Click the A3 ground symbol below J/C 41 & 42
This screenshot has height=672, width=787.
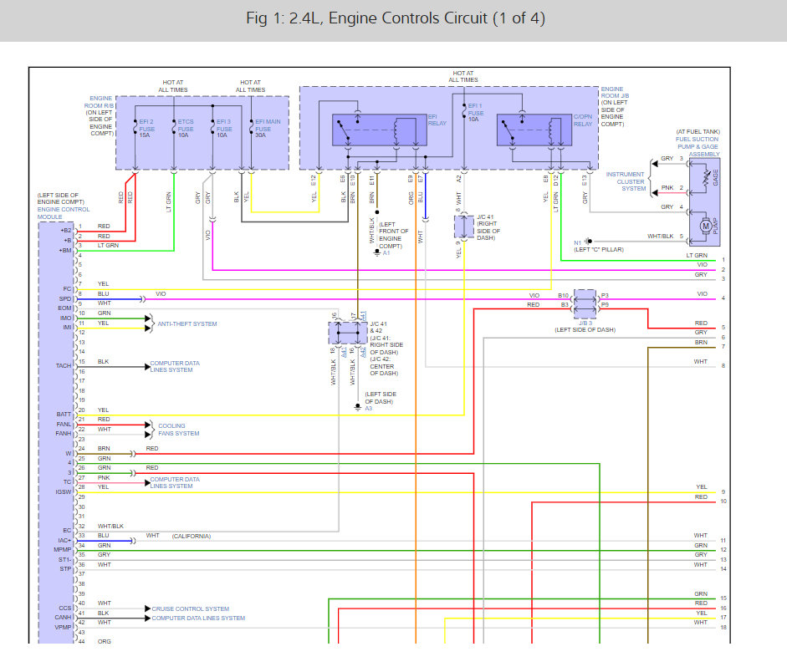point(358,407)
